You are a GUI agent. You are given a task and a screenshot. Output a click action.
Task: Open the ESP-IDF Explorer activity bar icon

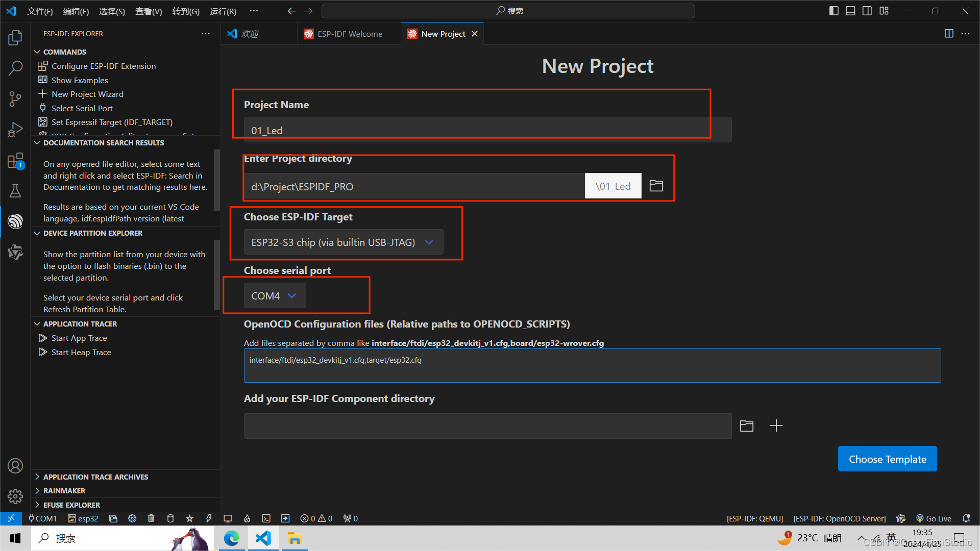coord(15,221)
